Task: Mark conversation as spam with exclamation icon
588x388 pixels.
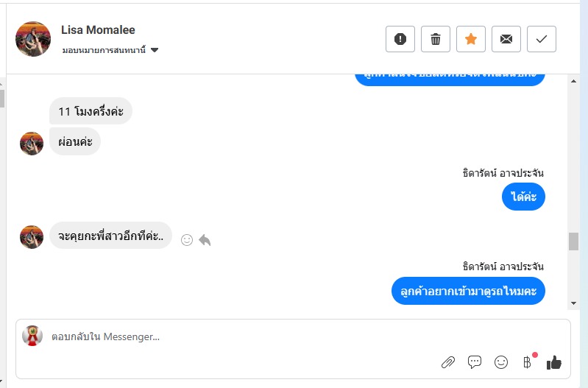Action: coord(400,39)
